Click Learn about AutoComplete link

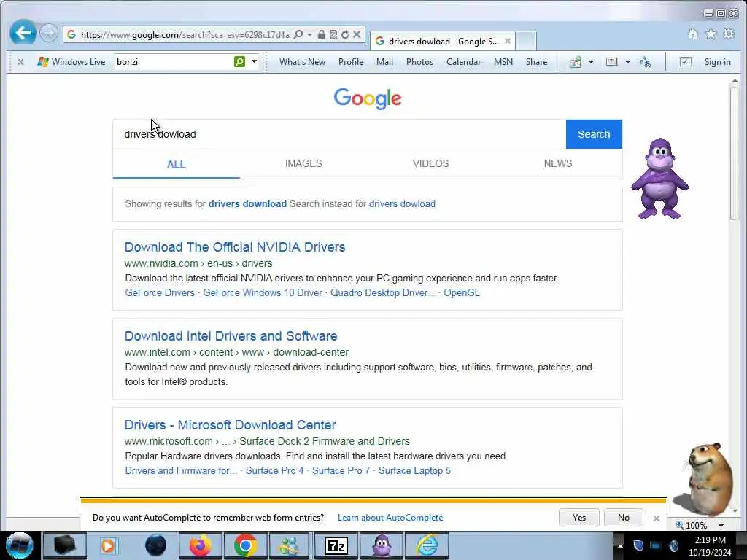click(390, 518)
